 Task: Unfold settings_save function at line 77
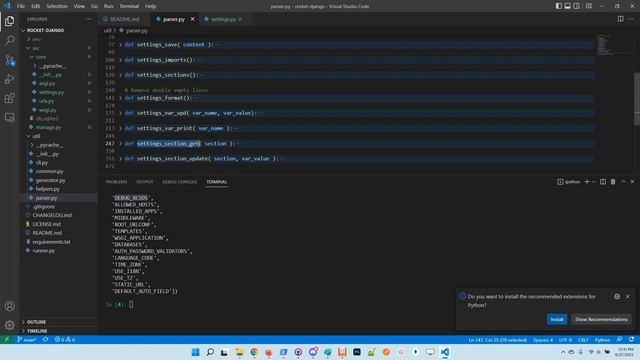coord(120,44)
